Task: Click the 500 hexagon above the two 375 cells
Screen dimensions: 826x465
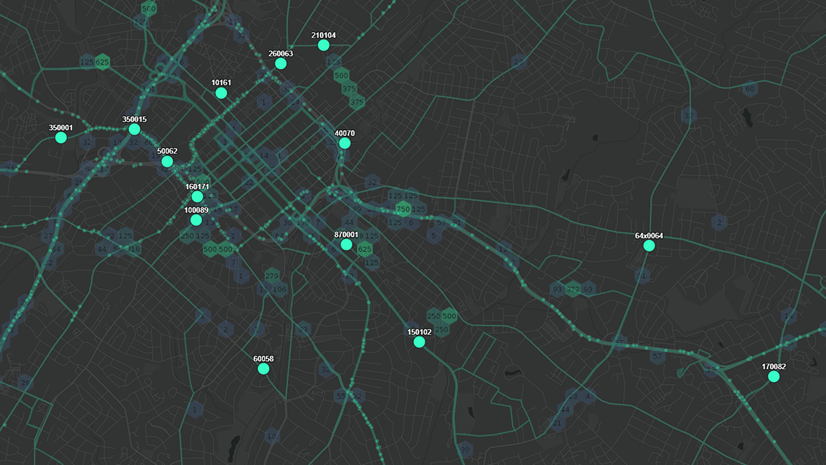Action: tap(341, 75)
